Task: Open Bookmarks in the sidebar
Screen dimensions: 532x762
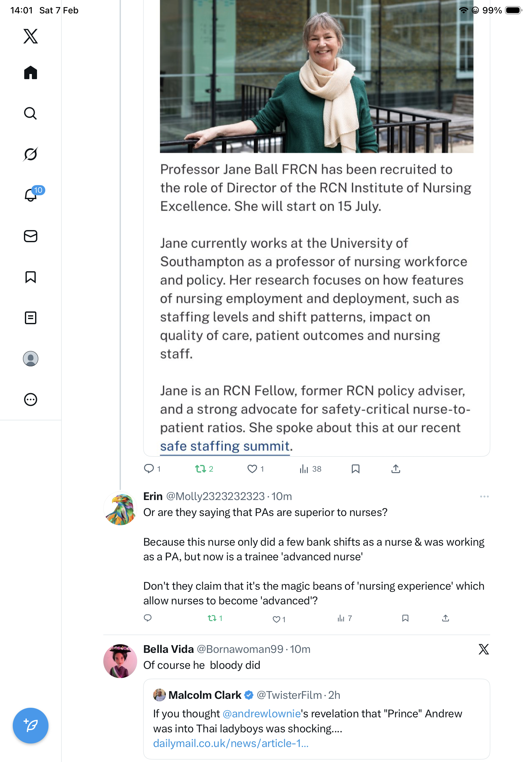Action: click(x=31, y=277)
